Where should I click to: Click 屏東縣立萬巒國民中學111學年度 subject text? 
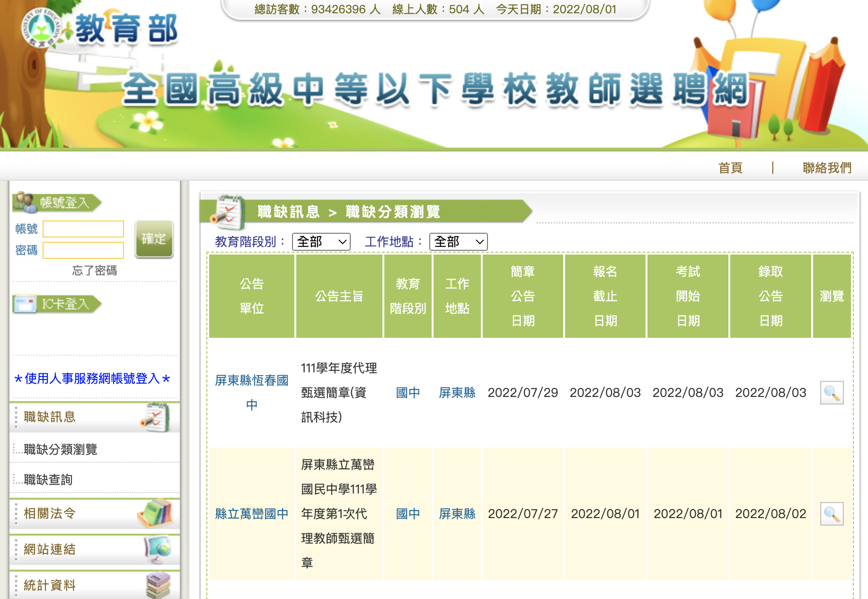[339, 514]
